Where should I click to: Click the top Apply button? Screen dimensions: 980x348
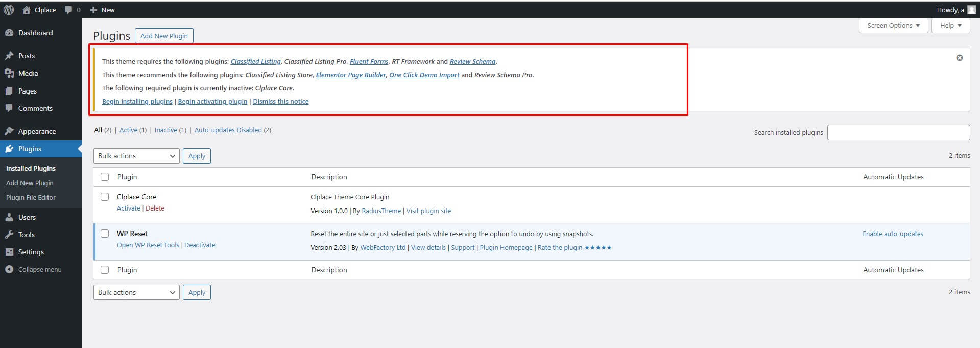[197, 156]
